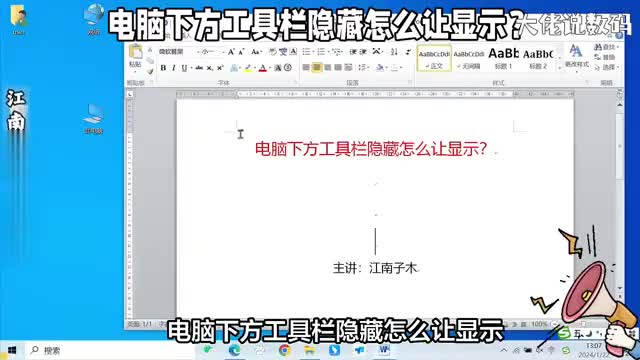Toggle Underline formatting
The width and height of the screenshot is (640, 360).
(x=184, y=68)
